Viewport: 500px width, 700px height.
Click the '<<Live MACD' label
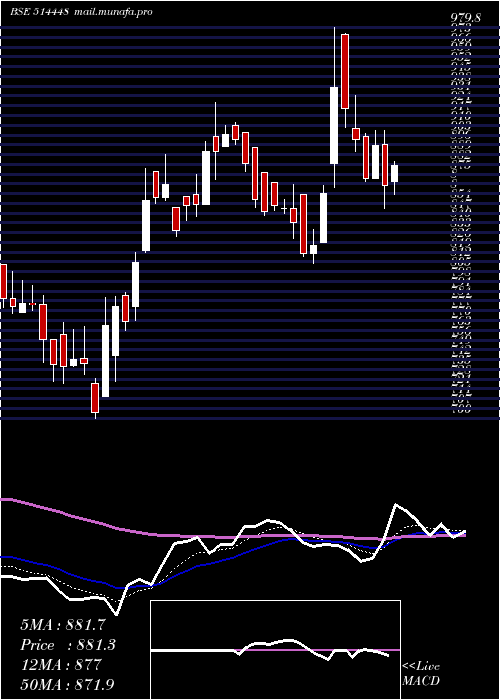coord(421,674)
